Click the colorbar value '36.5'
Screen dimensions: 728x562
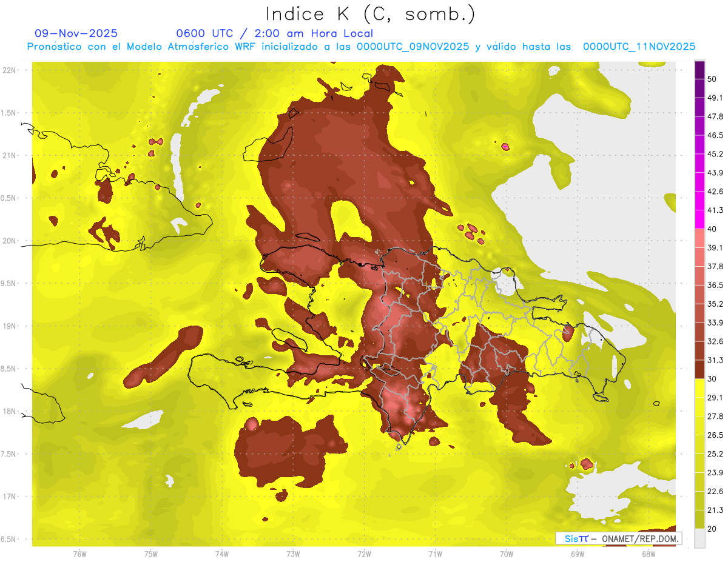point(715,286)
